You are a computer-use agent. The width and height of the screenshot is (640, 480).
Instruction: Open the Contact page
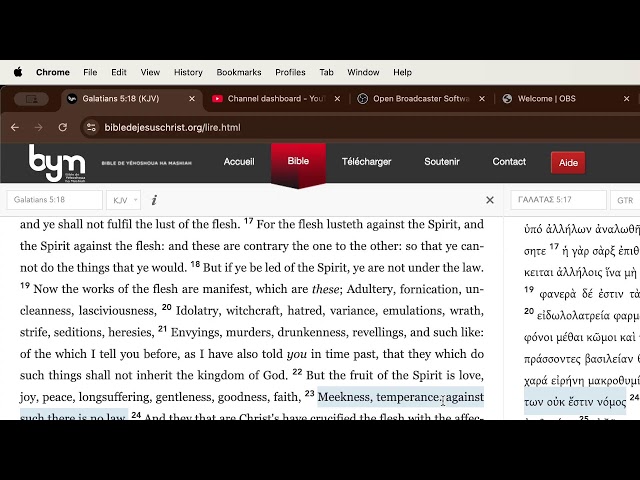(509, 162)
